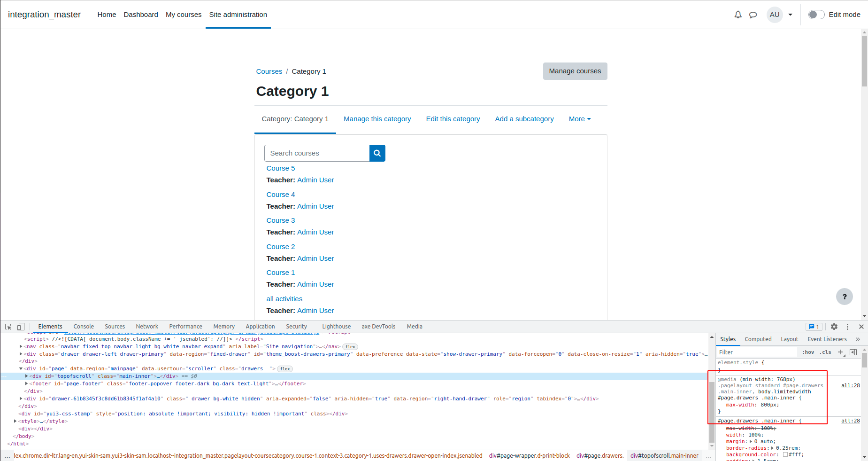
Task: Select the Computed styles tab
Action: click(758, 339)
